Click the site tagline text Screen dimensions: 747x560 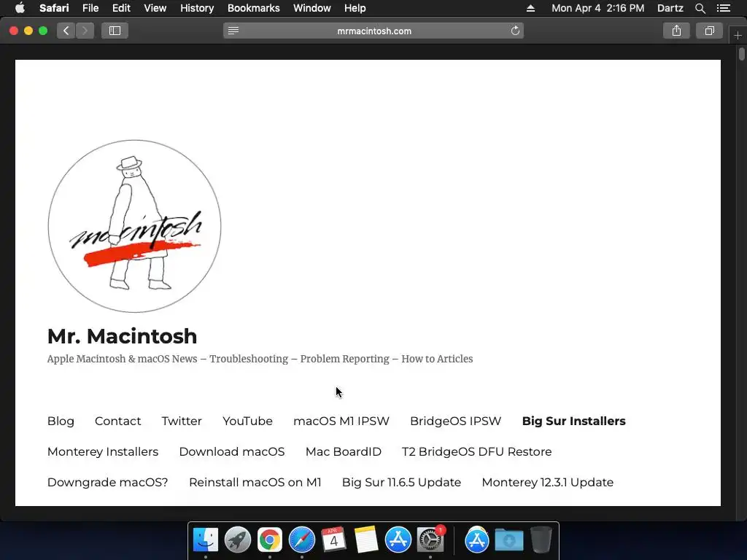click(x=260, y=359)
